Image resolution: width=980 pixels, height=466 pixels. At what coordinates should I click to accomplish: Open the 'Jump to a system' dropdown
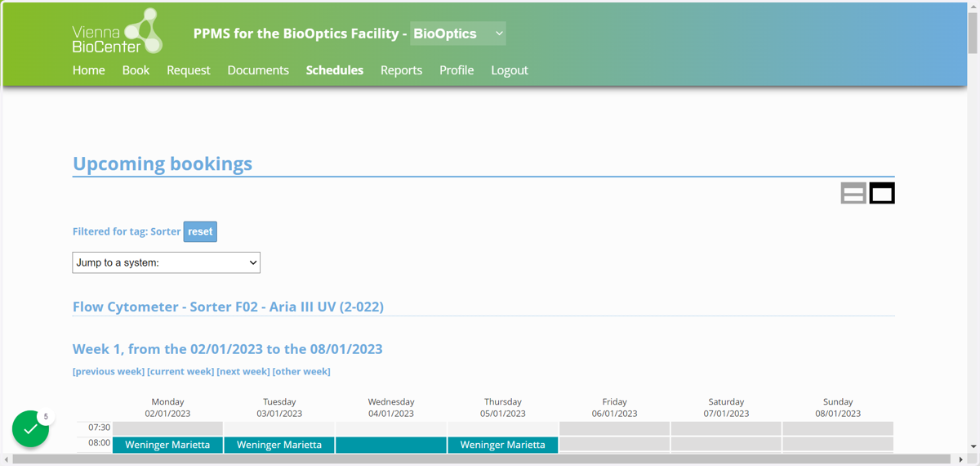(x=167, y=262)
